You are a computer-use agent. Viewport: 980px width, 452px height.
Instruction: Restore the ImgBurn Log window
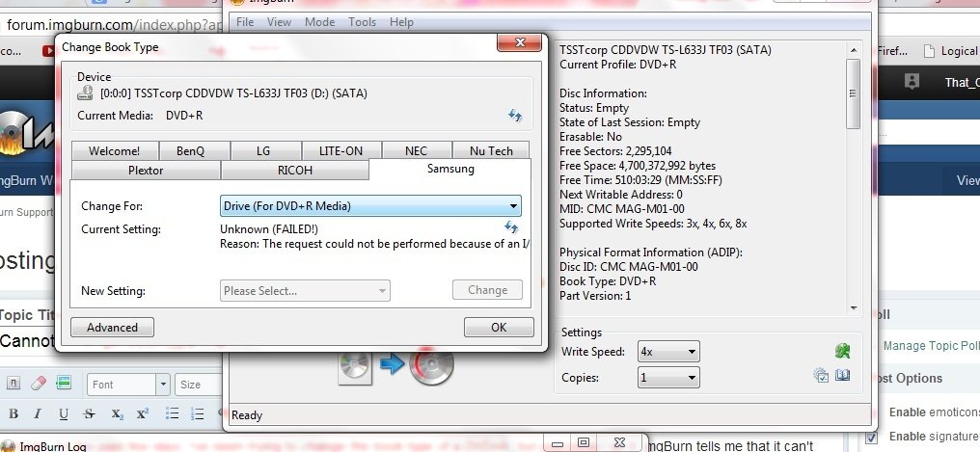point(584,442)
